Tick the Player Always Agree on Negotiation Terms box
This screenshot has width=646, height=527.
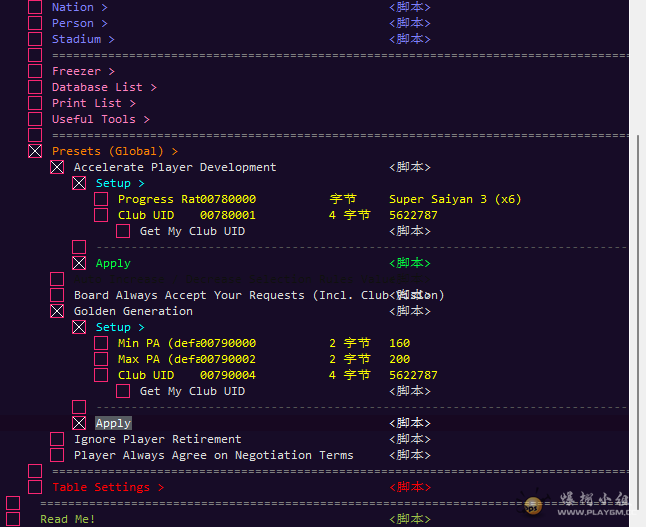57,455
